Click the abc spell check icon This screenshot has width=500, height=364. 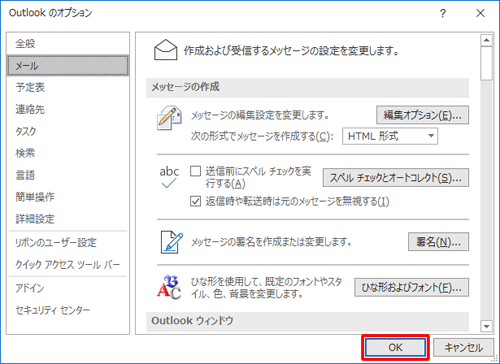coord(169,177)
